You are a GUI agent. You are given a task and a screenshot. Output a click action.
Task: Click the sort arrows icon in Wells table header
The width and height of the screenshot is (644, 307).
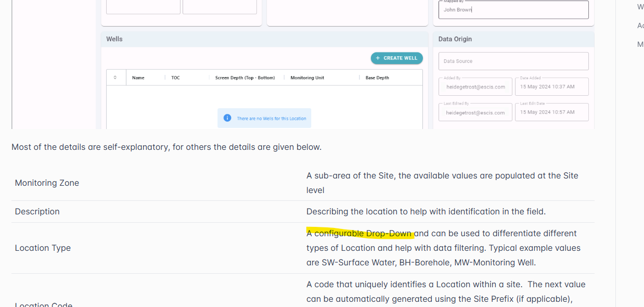click(115, 78)
